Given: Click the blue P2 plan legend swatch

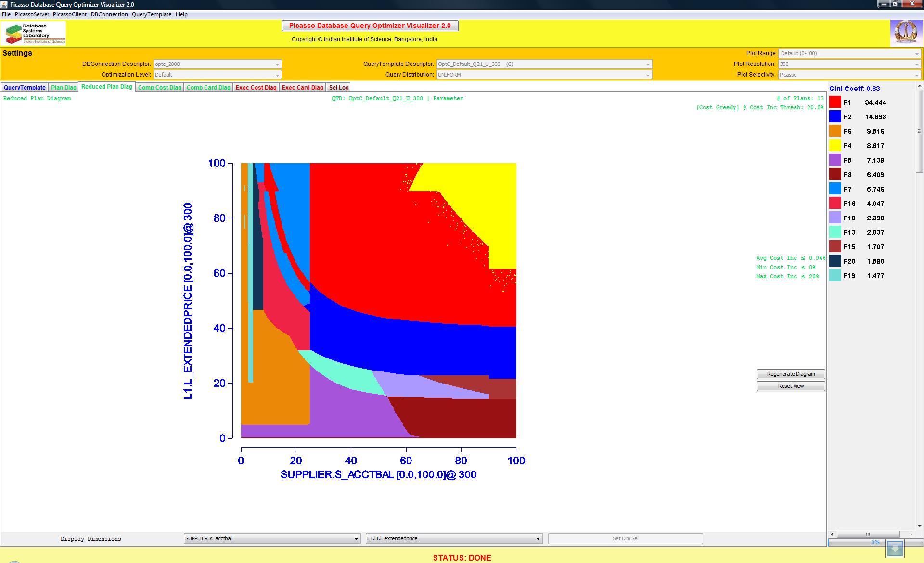Looking at the screenshot, I should (835, 116).
